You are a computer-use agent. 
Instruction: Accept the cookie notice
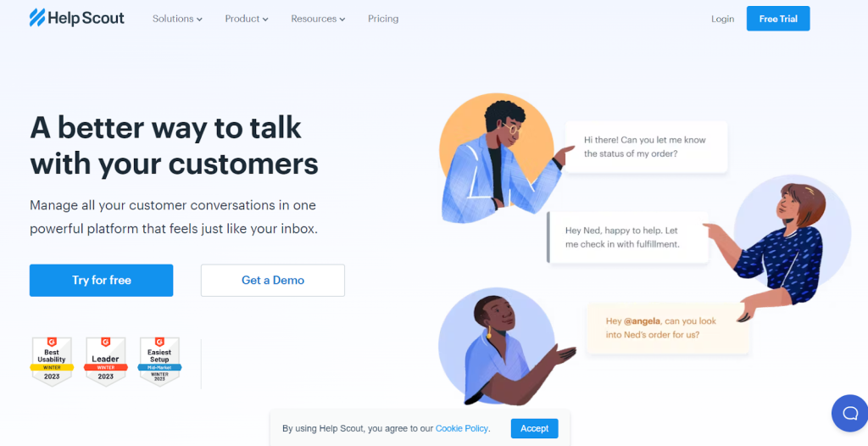(x=534, y=428)
